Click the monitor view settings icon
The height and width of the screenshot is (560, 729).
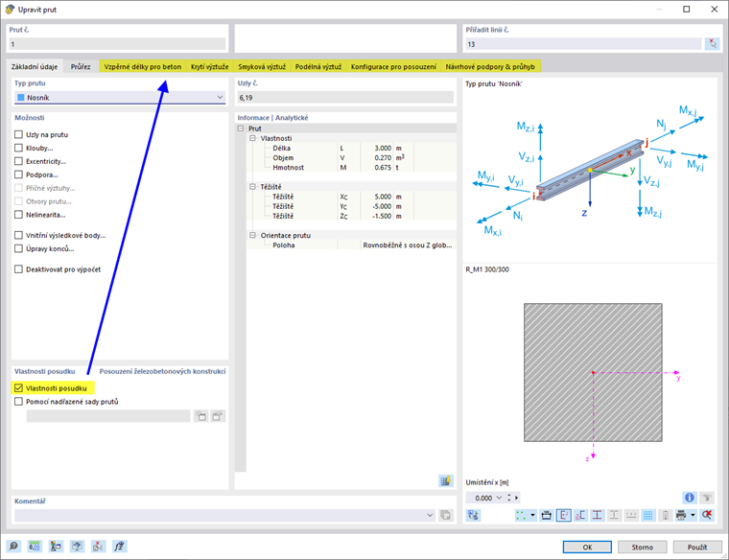77,546
